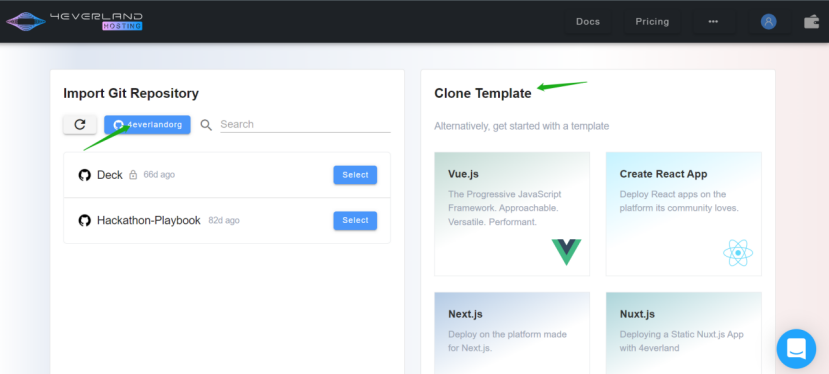
Task: Click 'Alternatively, get started with a template'
Action: click(521, 126)
